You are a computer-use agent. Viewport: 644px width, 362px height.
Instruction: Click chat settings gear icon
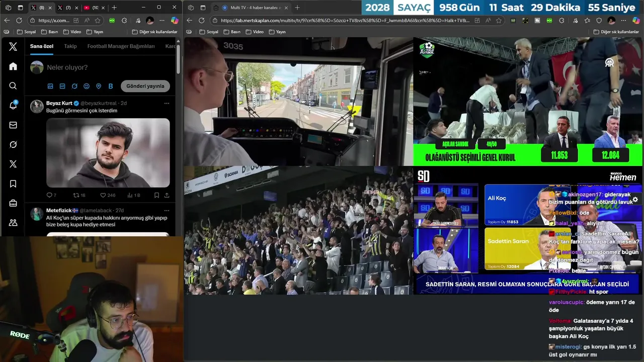(635, 200)
